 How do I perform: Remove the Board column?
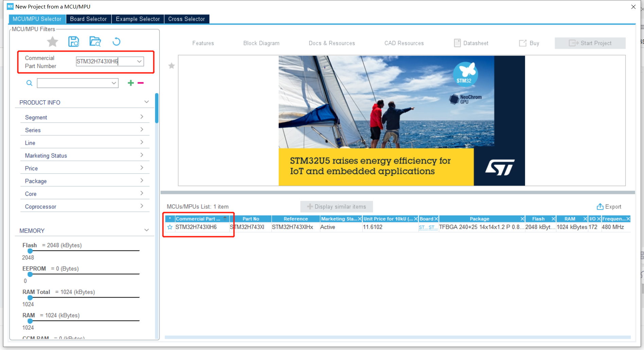[436, 219]
